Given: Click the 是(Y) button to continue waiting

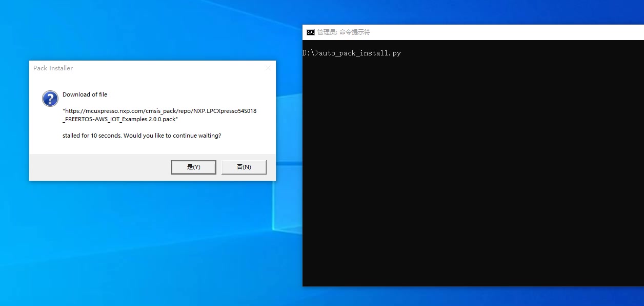Looking at the screenshot, I should [x=193, y=167].
